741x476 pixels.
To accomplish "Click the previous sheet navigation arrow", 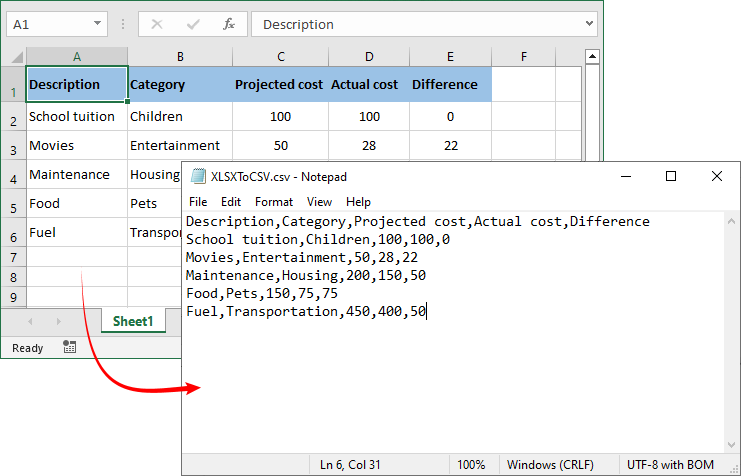I will (30, 321).
